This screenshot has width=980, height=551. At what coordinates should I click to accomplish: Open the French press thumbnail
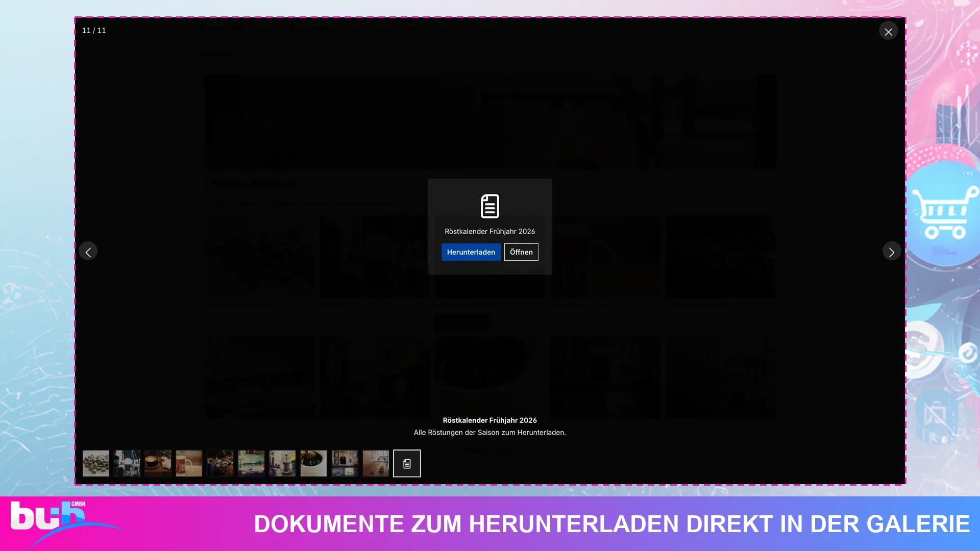click(282, 463)
